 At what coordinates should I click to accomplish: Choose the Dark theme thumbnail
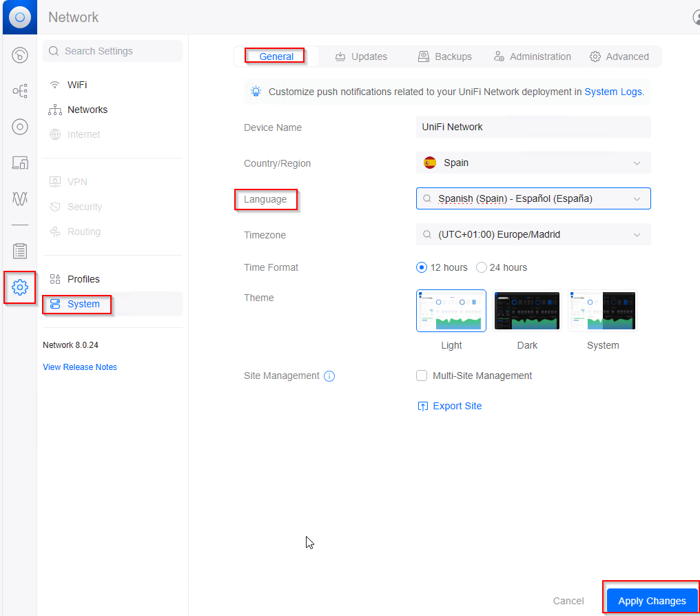tap(527, 311)
